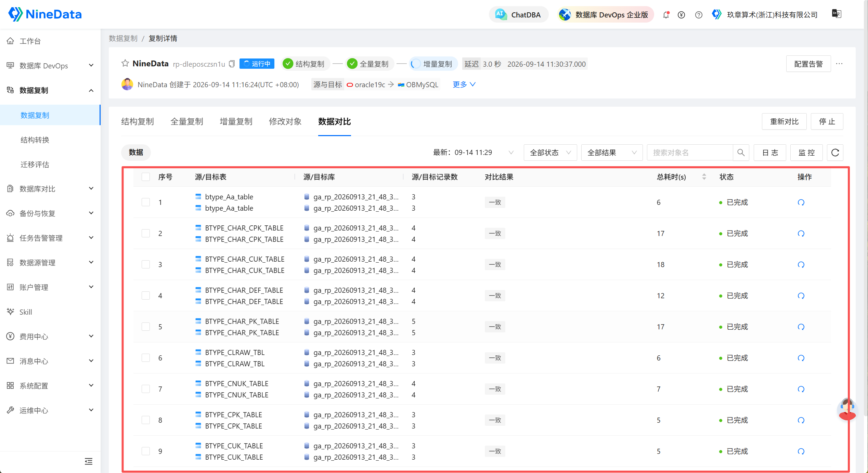Re-compare row 2 BTYPE_CHAR_CPK_TABLE
The height and width of the screenshot is (473, 868).
(x=801, y=234)
